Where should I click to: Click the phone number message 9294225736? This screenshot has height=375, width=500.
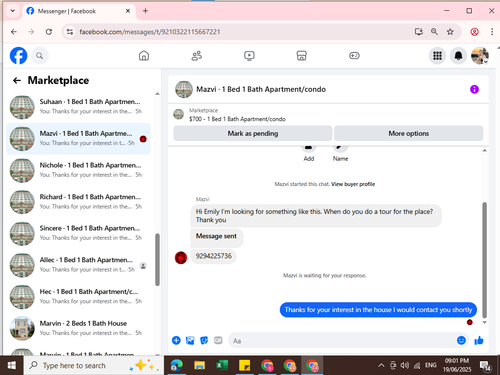tap(214, 256)
